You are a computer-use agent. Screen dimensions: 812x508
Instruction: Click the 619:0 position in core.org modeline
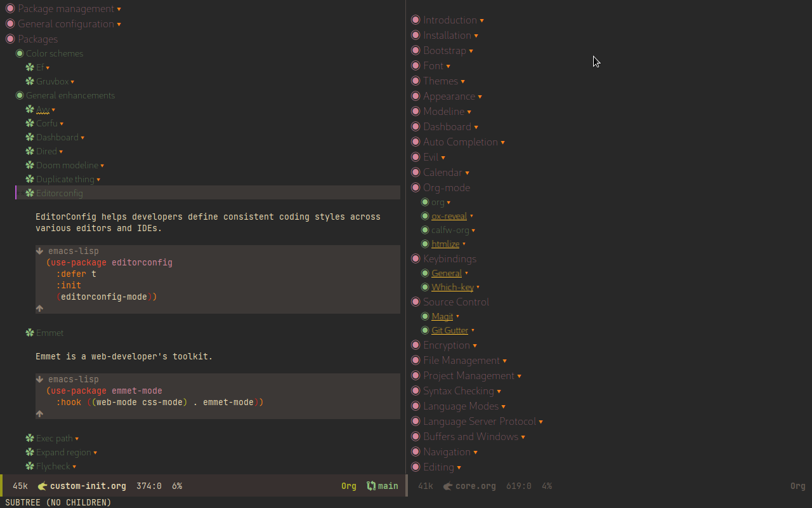tap(519, 486)
